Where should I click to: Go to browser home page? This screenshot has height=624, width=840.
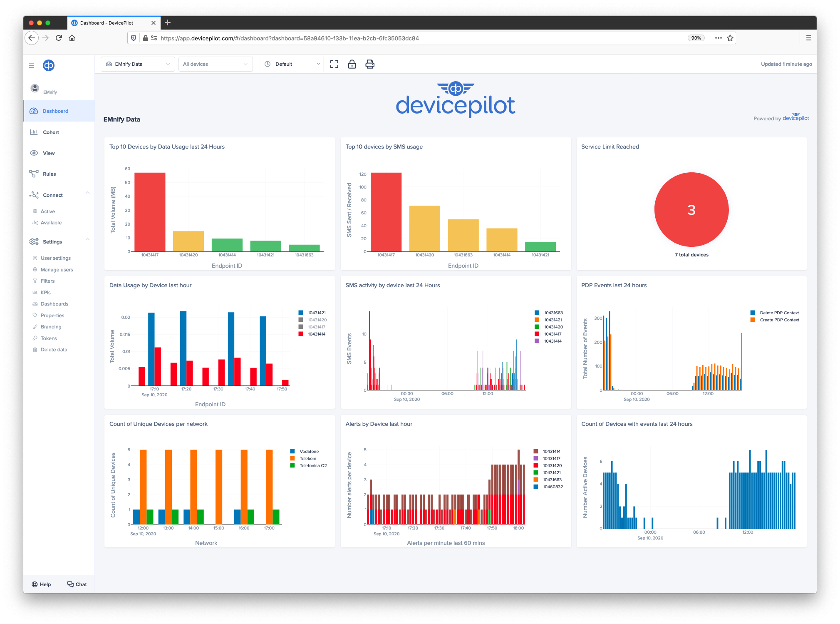(x=72, y=38)
